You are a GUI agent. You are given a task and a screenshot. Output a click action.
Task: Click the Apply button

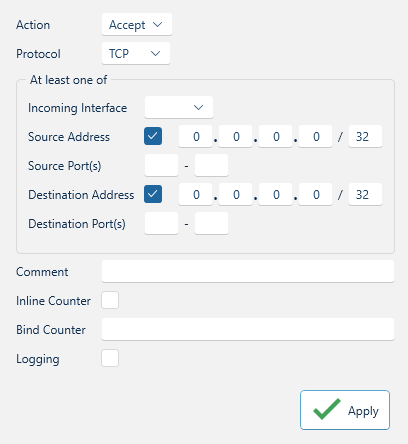coord(345,410)
